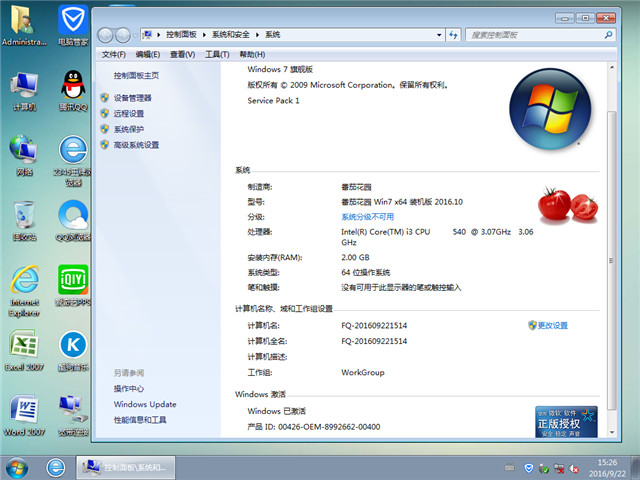Click 控制面板 in the address breadcrumb
The width and height of the screenshot is (640, 480).
pyautogui.click(x=181, y=35)
